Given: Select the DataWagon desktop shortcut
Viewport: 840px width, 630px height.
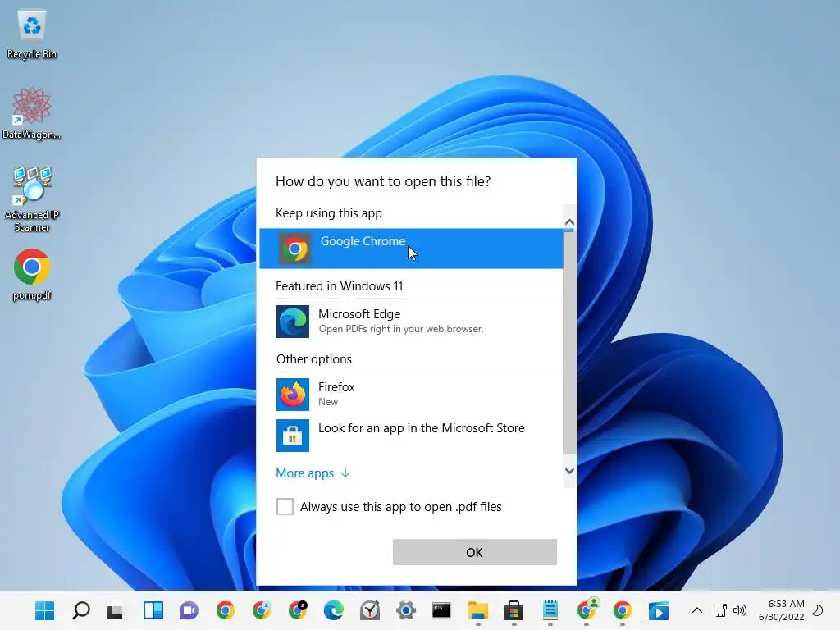Looking at the screenshot, I should pyautogui.click(x=32, y=113).
